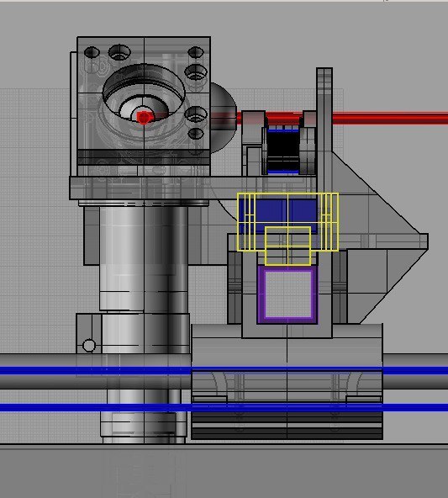Screen dimensions: 448x498
Task: Select the dark finned heat sink block
Action: (x=287, y=421)
